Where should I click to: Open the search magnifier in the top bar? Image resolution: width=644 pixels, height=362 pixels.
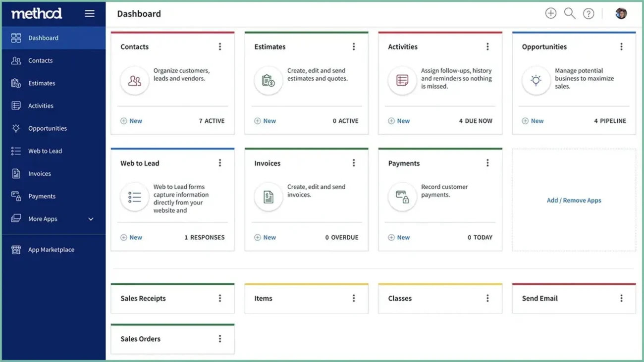(x=570, y=13)
